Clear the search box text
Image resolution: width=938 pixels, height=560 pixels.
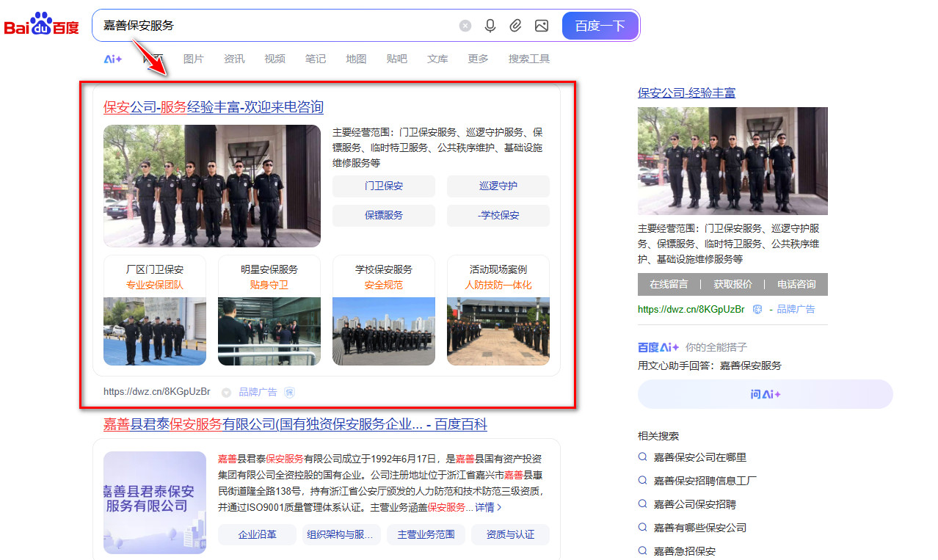tap(465, 26)
